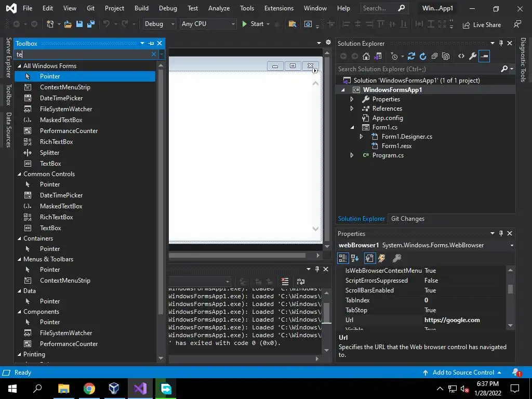Image resolution: width=532 pixels, height=399 pixels.
Task: Click the Save All toolbar icon
Action: coord(90,24)
